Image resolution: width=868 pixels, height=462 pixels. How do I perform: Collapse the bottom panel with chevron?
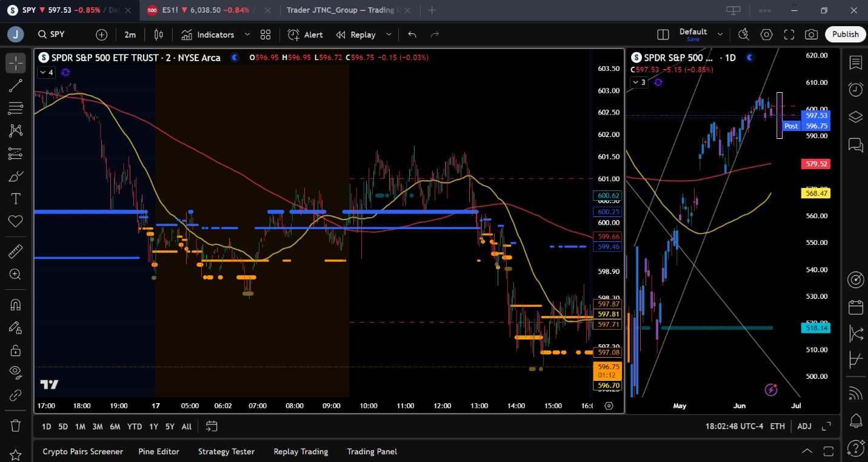pyautogui.click(x=807, y=451)
